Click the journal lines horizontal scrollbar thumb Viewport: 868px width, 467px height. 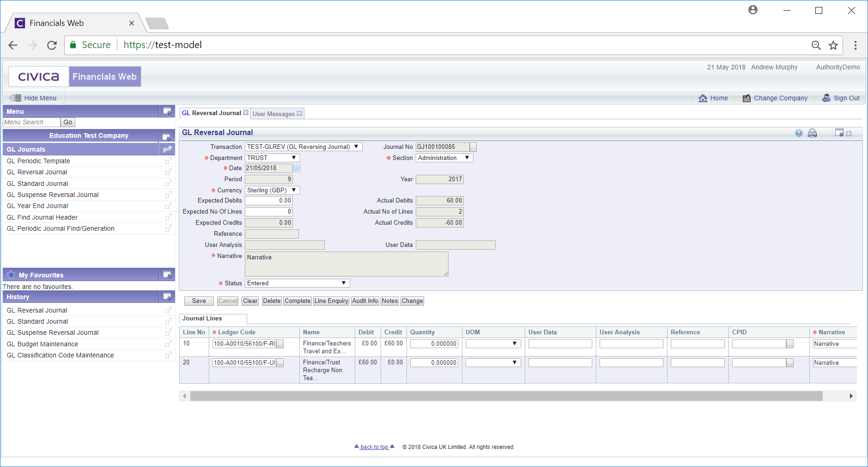point(506,396)
